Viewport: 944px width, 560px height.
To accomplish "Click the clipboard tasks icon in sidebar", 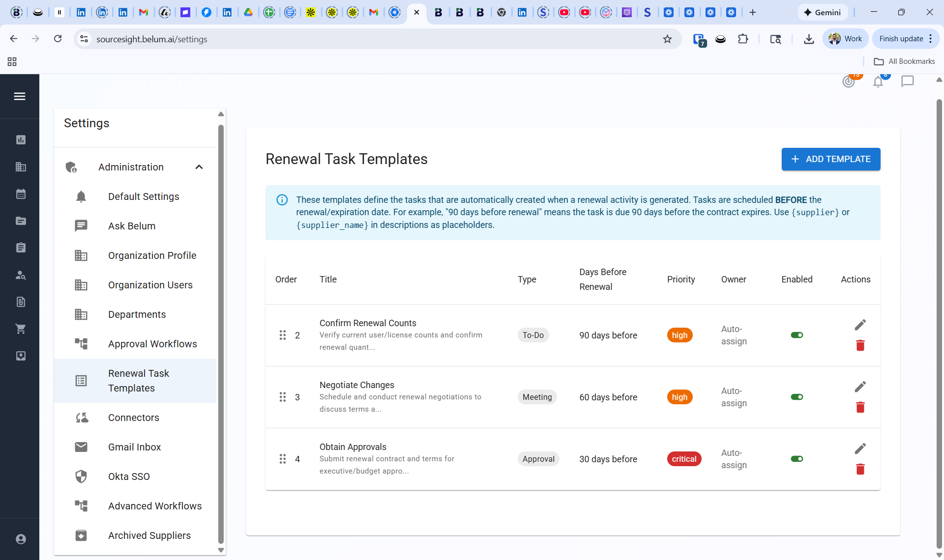I will [21, 247].
